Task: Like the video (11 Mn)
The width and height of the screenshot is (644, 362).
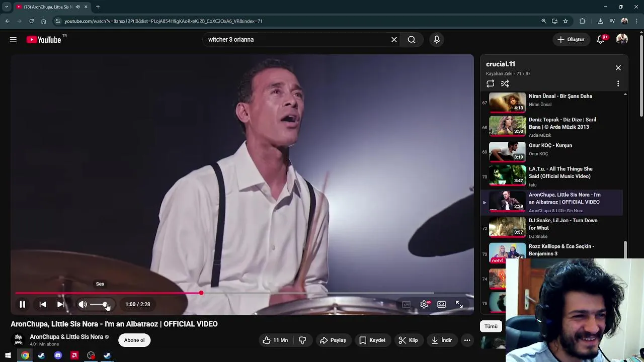Action: click(x=275, y=340)
